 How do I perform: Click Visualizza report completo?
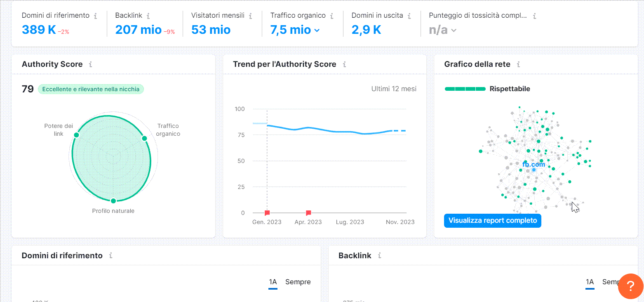pos(492,221)
